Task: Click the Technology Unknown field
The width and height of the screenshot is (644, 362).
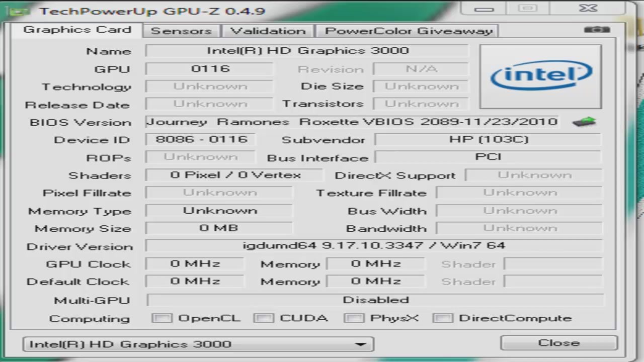Action: tap(210, 86)
